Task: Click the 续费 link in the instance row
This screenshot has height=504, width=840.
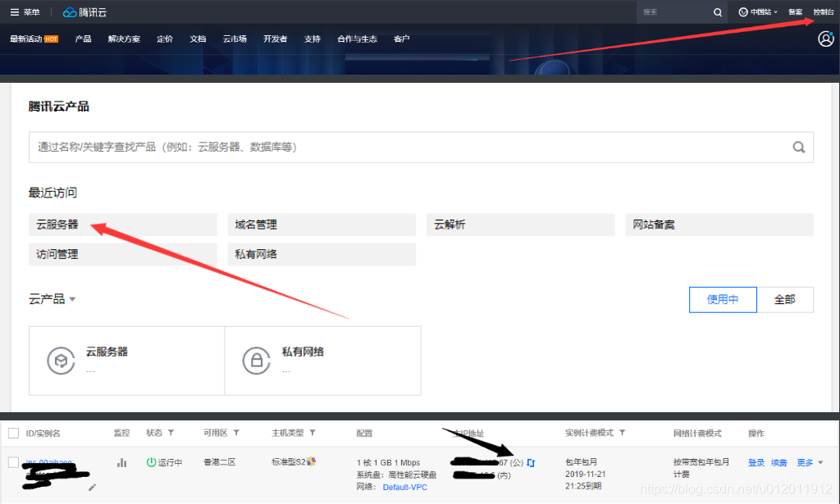Action: (779, 463)
